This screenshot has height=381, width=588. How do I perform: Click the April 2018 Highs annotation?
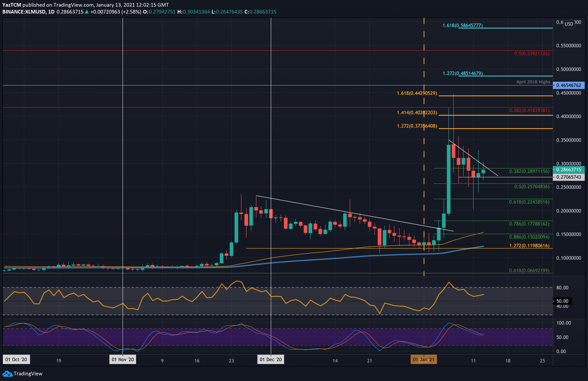(x=533, y=82)
